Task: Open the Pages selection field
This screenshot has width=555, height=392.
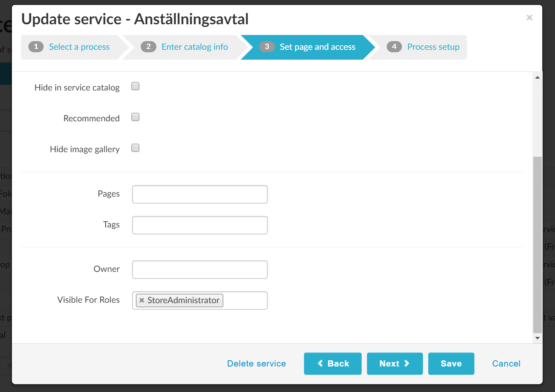Action: (200, 195)
